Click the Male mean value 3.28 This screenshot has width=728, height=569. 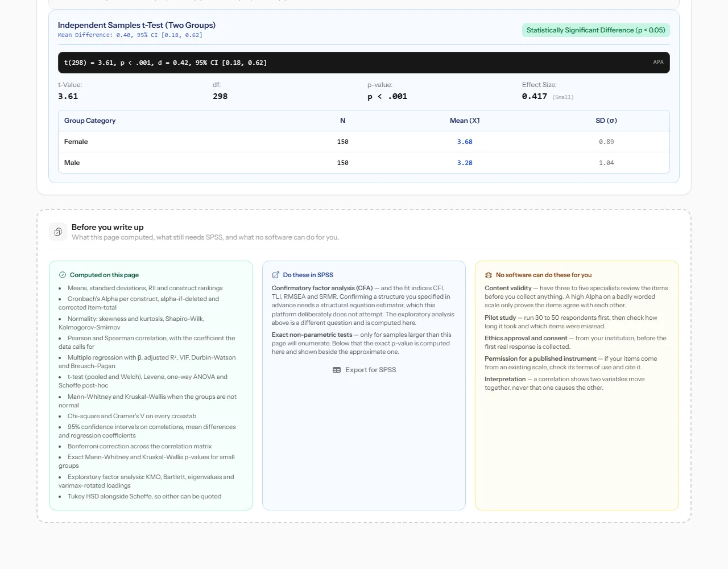pyautogui.click(x=465, y=163)
